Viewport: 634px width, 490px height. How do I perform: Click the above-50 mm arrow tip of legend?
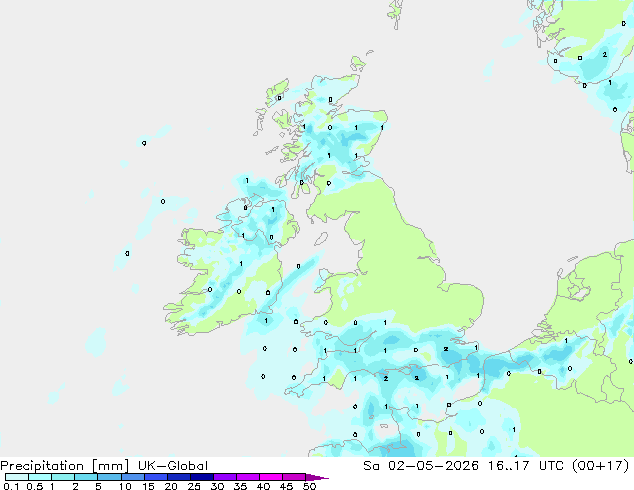(317, 477)
